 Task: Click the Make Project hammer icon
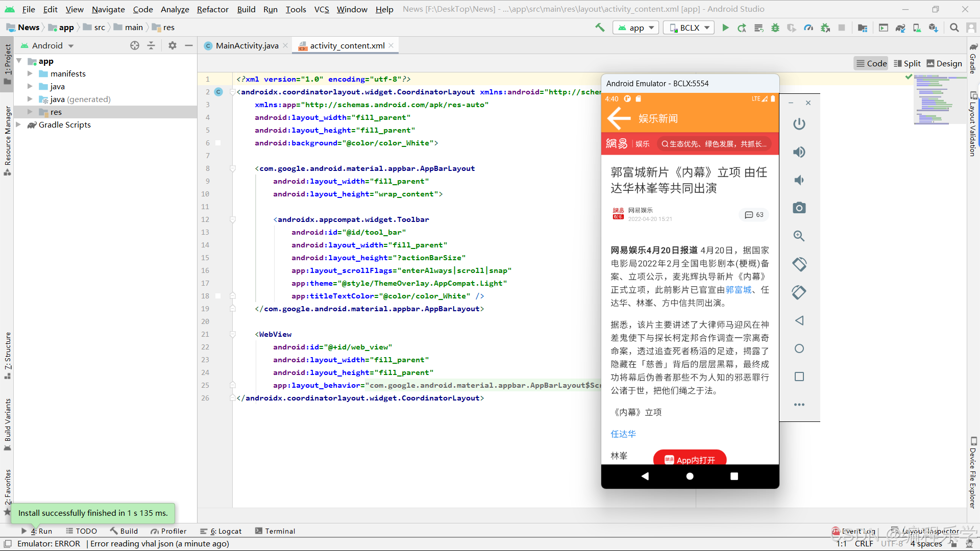coord(600,28)
